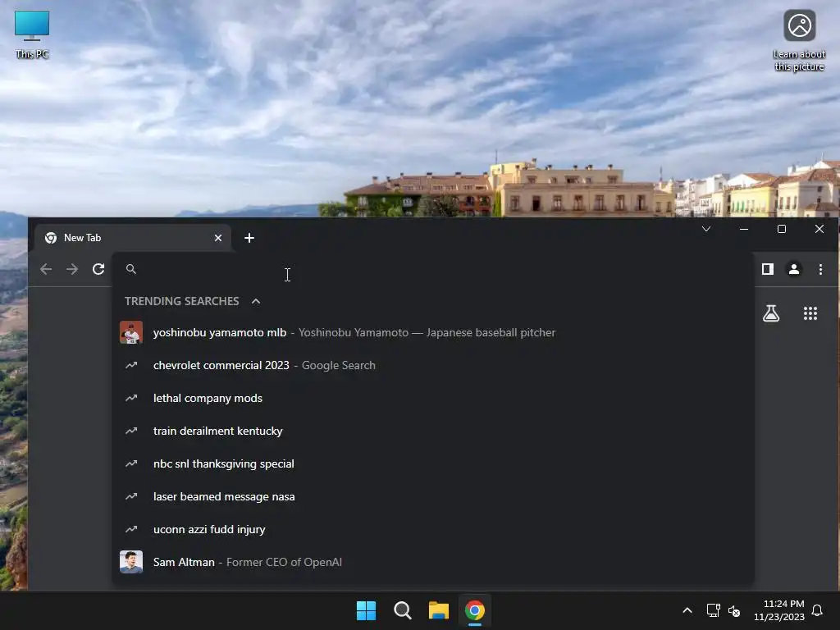Select nbc snl thanksgiving special suggestion
The width and height of the screenshot is (840, 630).
(x=433, y=464)
